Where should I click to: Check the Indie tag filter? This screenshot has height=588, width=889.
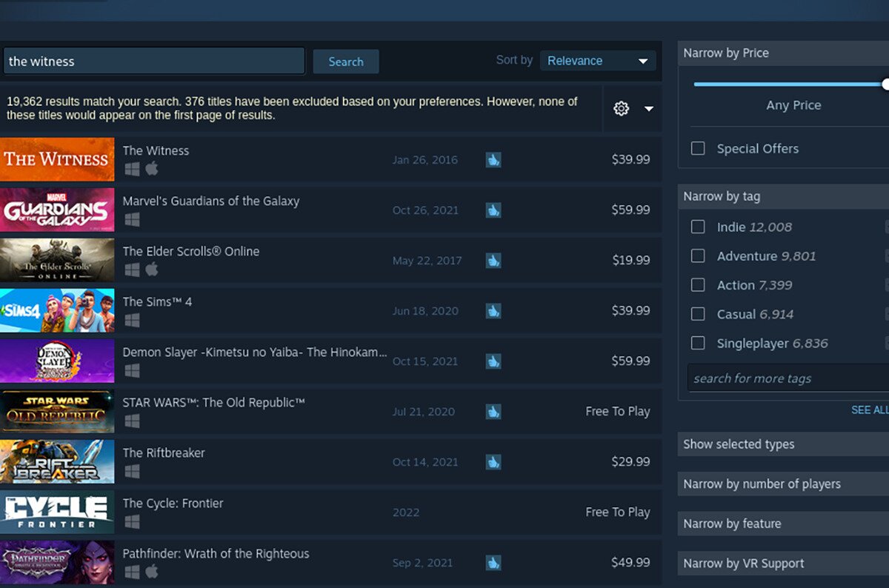(698, 227)
